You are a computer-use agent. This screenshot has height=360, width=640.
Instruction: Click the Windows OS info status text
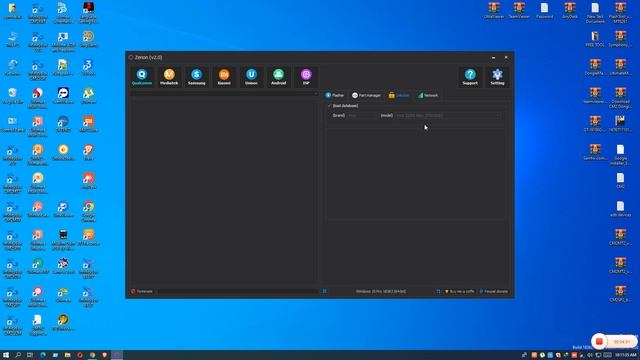coord(381,291)
